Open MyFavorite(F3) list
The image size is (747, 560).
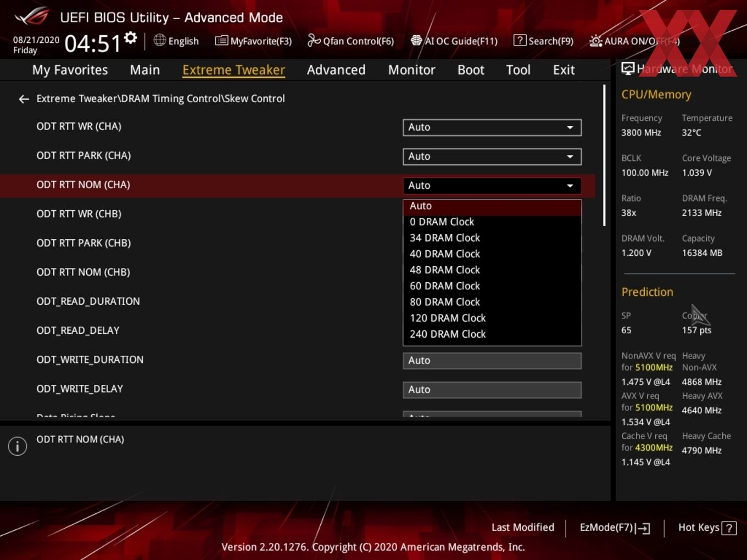253,41
